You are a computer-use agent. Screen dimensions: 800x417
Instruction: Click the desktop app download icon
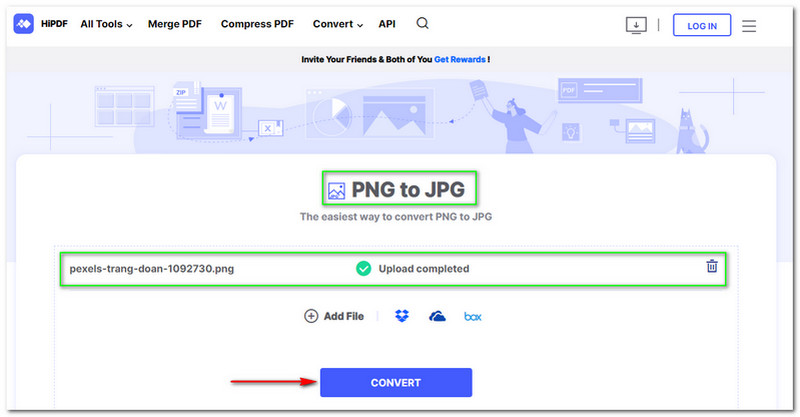635,25
